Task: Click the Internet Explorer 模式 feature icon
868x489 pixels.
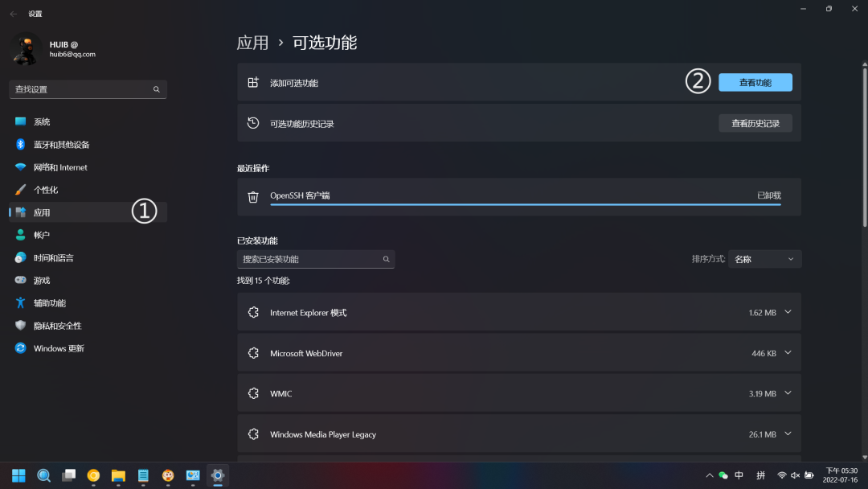Action: tap(253, 312)
